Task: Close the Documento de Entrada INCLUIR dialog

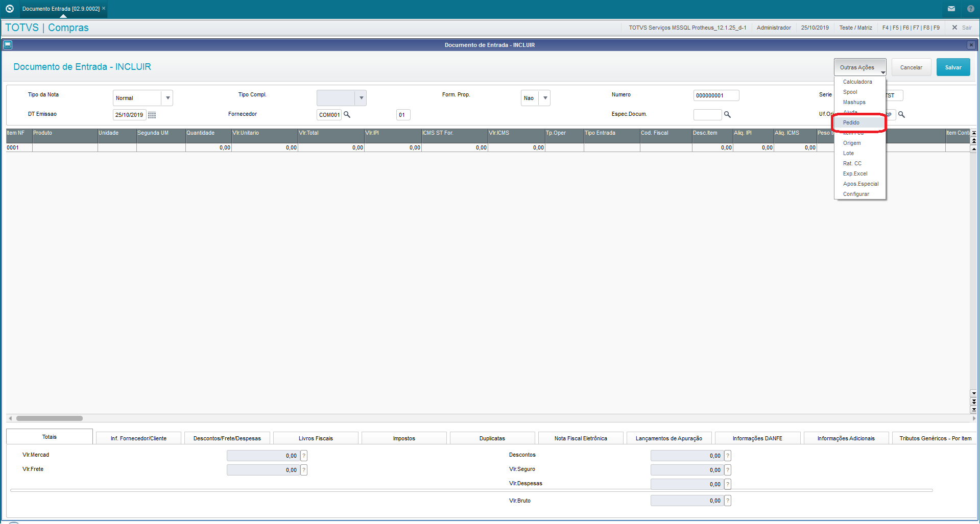Action: pos(971,45)
